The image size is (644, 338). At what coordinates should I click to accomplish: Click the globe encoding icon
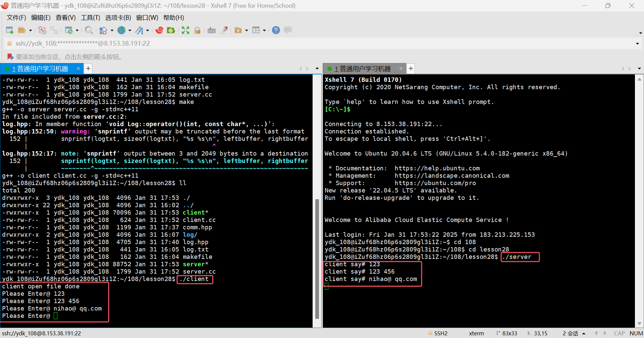click(x=121, y=30)
